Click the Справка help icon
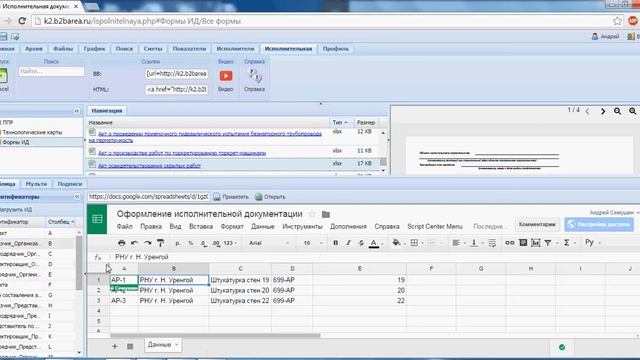The height and width of the screenshot is (360, 640). click(x=255, y=76)
